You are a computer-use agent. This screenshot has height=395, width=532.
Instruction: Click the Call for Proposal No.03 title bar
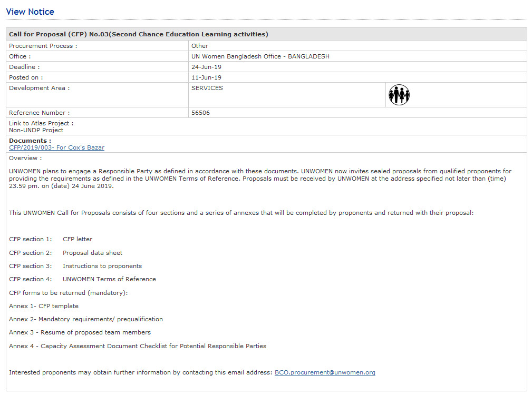click(x=139, y=34)
